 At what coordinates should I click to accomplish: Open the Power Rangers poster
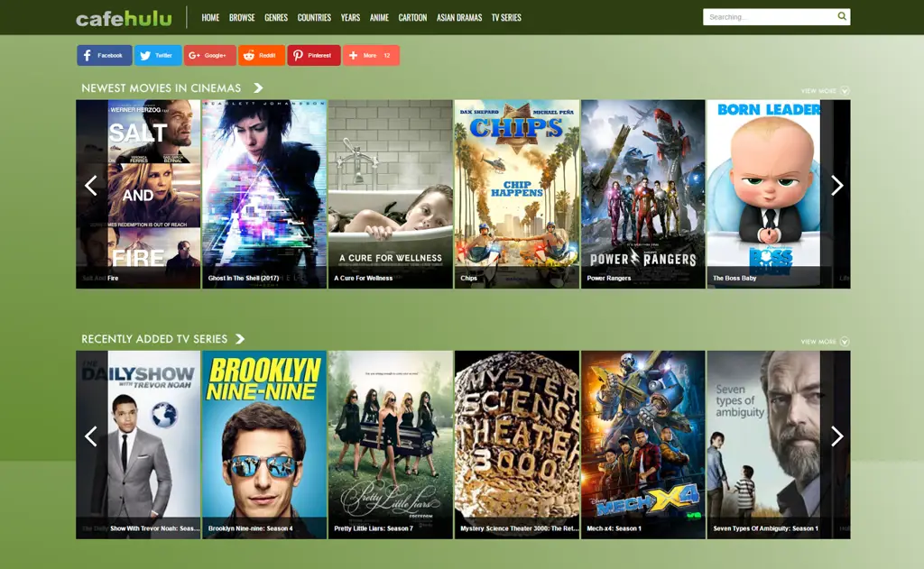642,194
